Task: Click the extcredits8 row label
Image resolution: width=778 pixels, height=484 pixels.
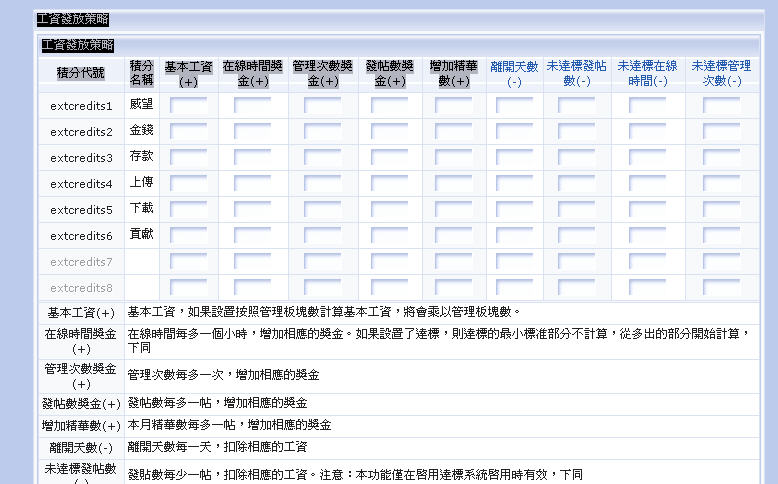Action: point(81,288)
